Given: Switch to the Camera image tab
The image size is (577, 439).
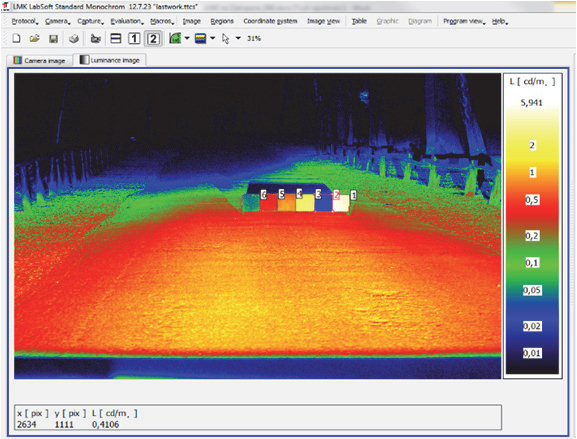Looking at the screenshot, I should tap(39, 60).
